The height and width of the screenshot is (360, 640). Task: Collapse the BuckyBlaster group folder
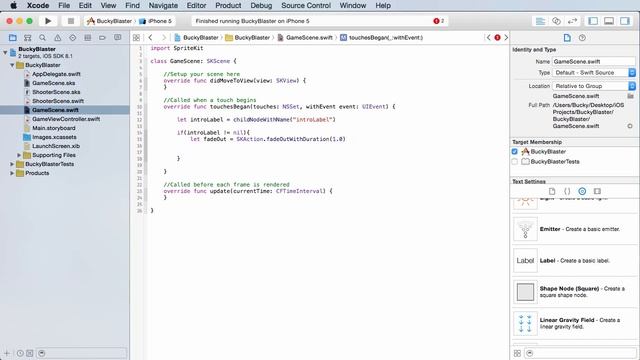pos(12,65)
